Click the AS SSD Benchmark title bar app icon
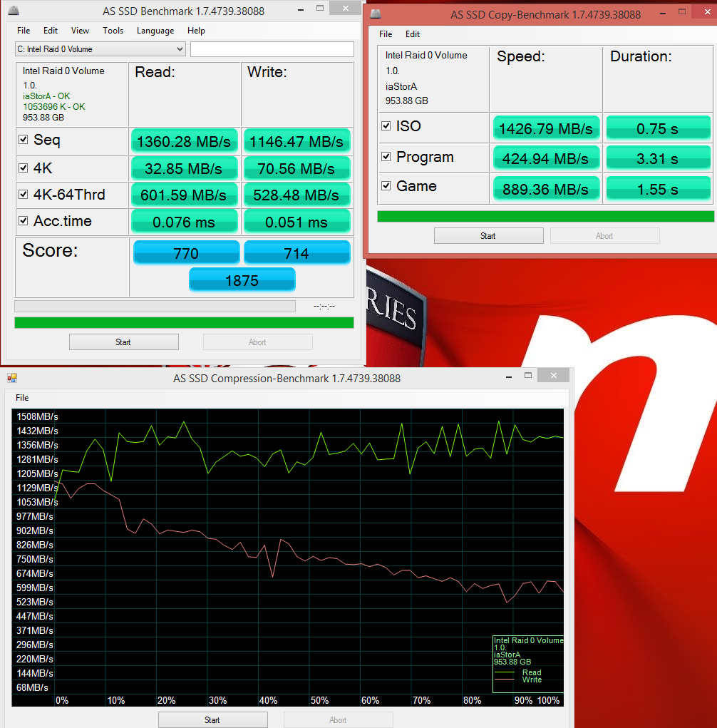The image size is (717, 728). pos(14,10)
